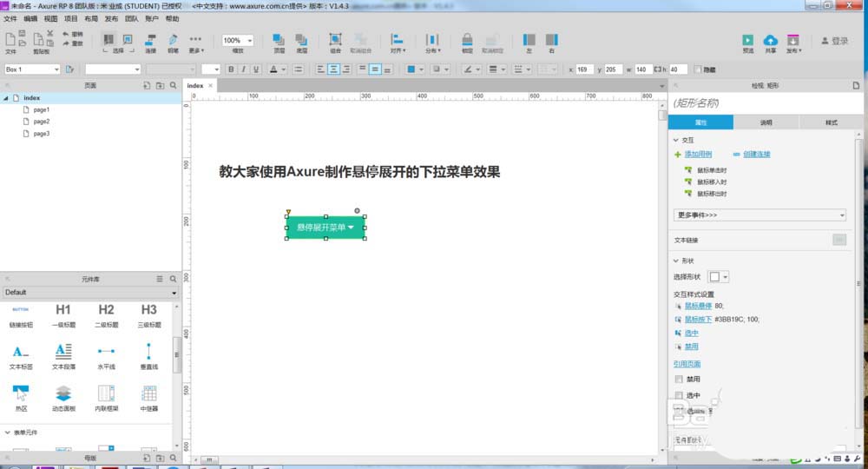Screen dimensions: 868x469
Task: Select the Pen (钢笔) tool
Action: pyautogui.click(x=173, y=43)
